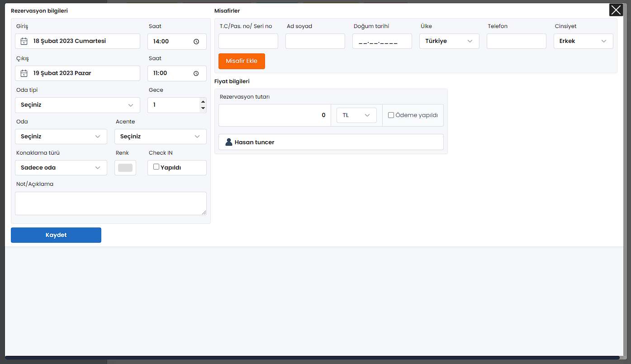The image size is (631, 364).
Task: Click the Hasan tuncer user field
Action: [331, 142]
